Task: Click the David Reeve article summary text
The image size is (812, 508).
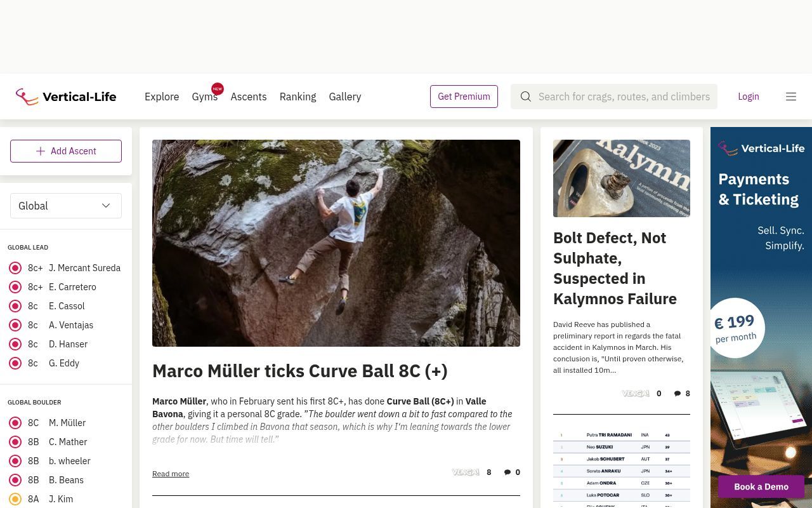Action: click(619, 347)
